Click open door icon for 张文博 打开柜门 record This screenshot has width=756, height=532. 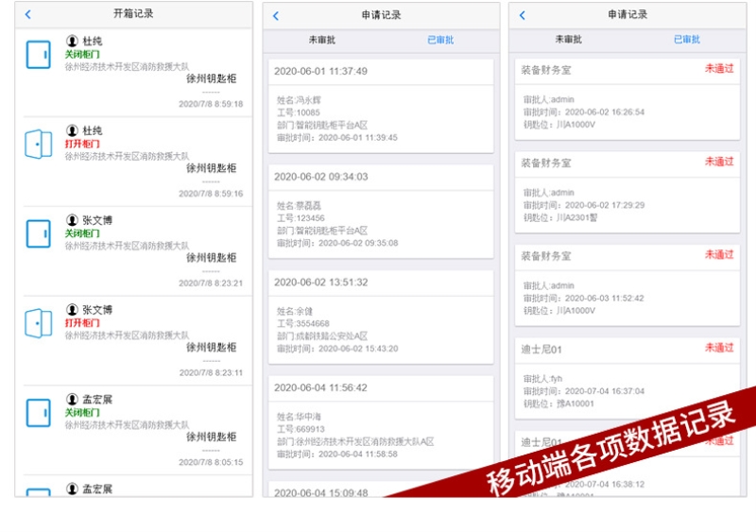pyautogui.click(x=38, y=323)
